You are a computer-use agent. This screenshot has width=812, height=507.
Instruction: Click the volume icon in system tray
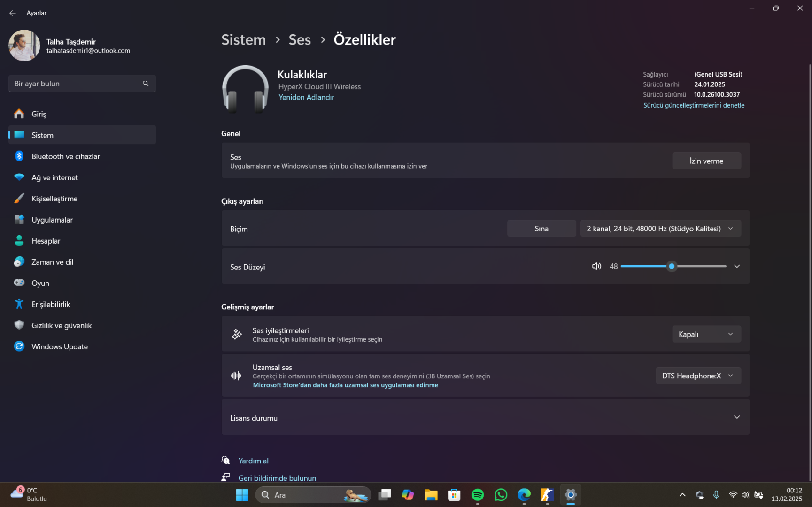[745, 495]
